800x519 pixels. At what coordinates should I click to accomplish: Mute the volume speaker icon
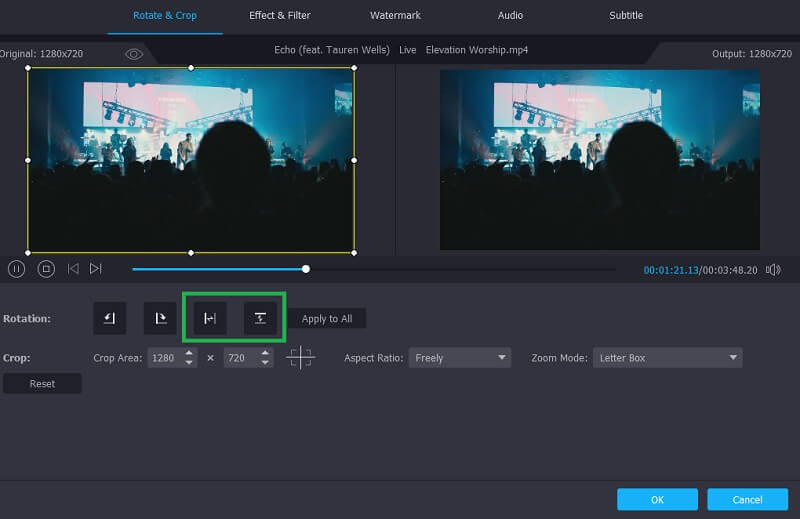coord(775,269)
